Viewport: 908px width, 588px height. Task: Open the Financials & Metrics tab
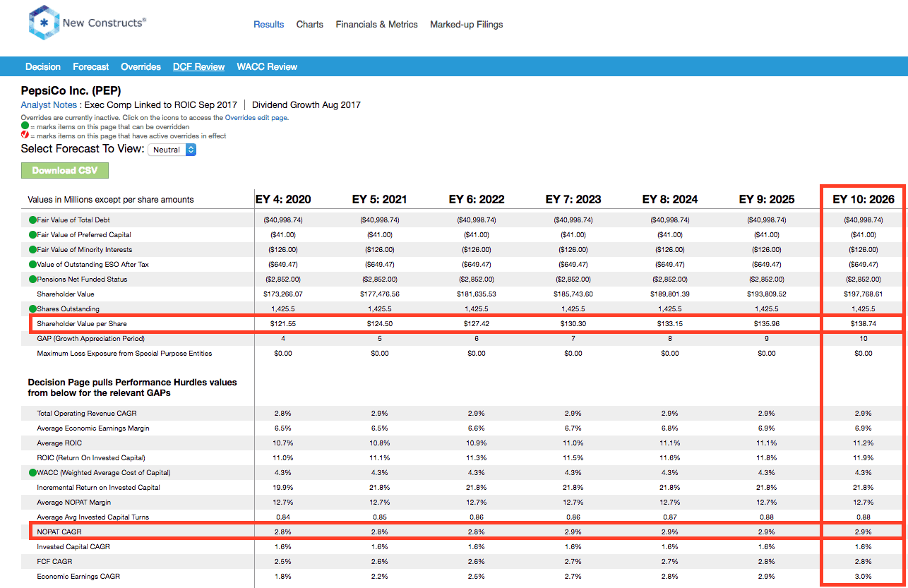(x=377, y=24)
